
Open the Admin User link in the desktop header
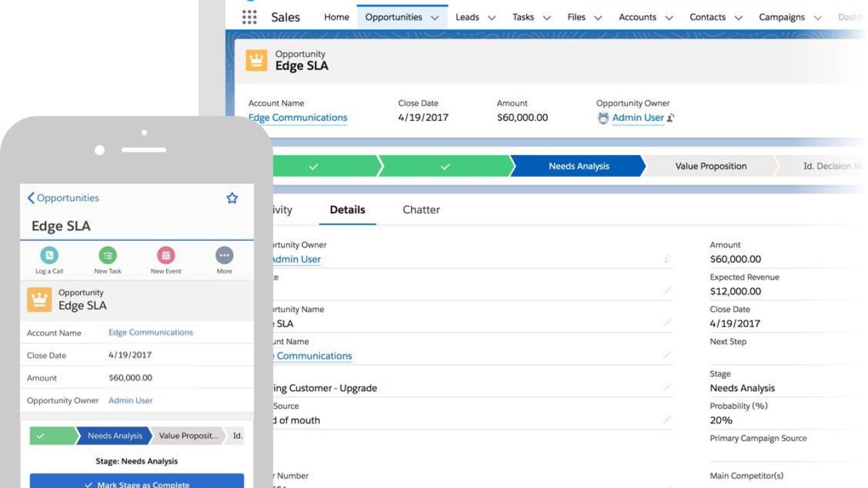(638, 118)
